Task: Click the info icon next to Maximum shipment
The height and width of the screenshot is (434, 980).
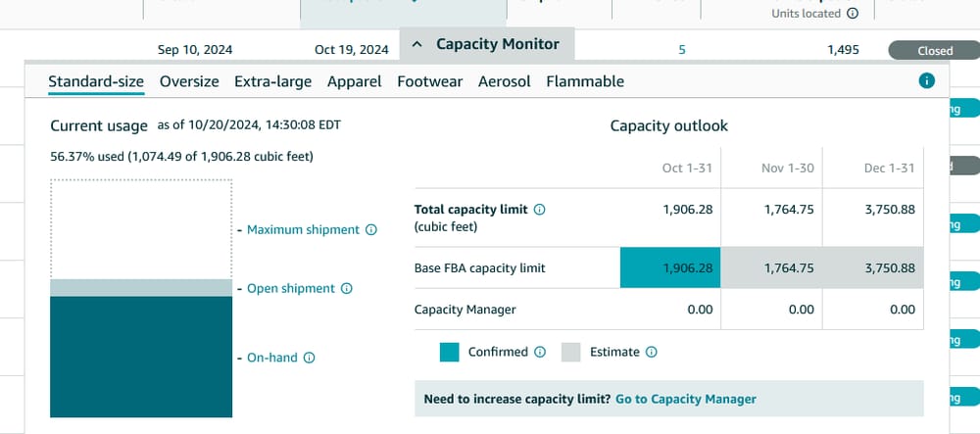Action: [371, 230]
